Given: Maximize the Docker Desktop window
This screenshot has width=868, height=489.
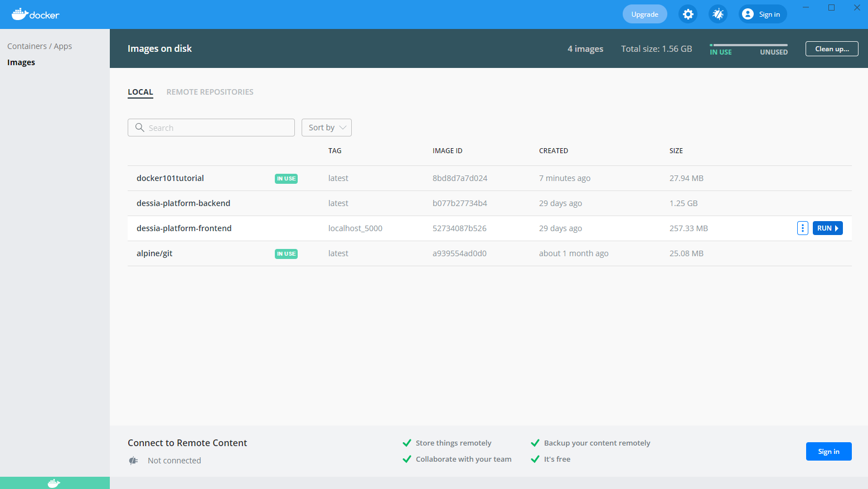Looking at the screenshot, I should click(x=831, y=8).
